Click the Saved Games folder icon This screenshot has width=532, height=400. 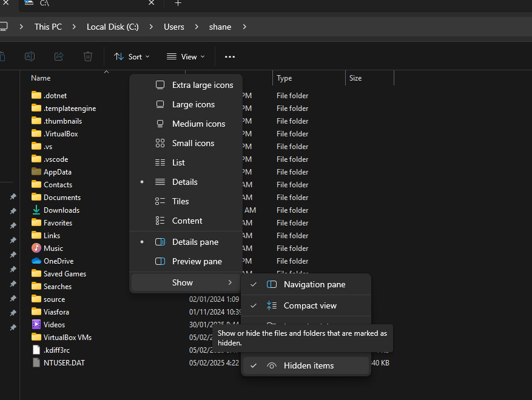(x=36, y=273)
